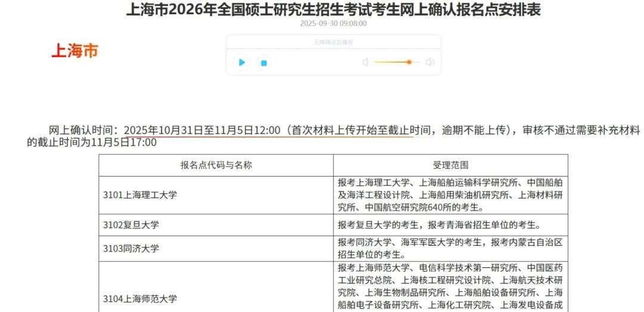Image resolution: width=644 pixels, height=312 pixels.
Task: Play the accessibility voice broadcast audio
Action: 241,62
